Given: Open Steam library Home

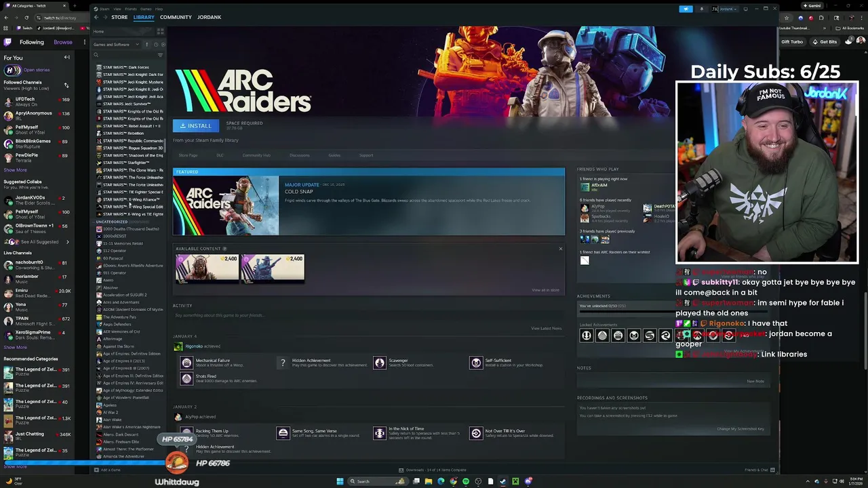Looking at the screenshot, I should tap(99, 31).
